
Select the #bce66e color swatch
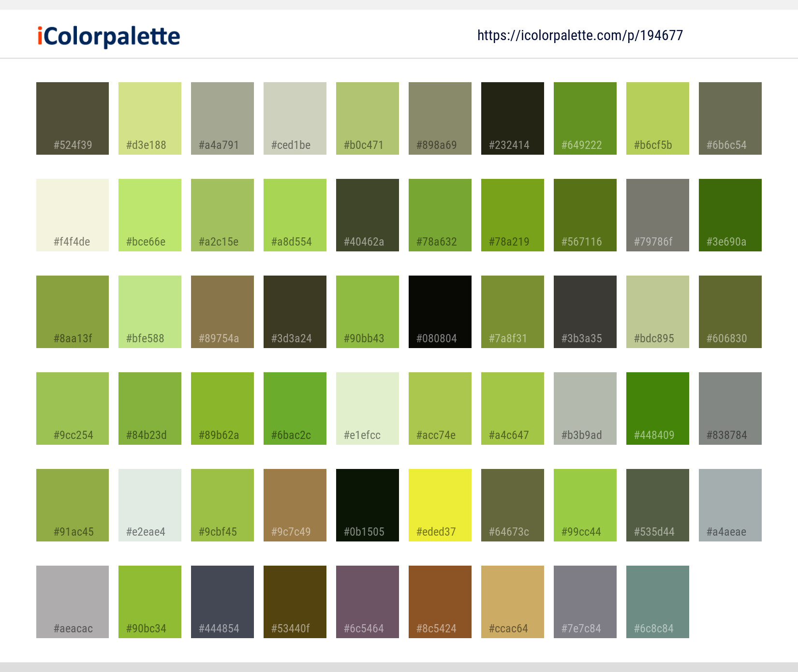(x=150, y=215)
